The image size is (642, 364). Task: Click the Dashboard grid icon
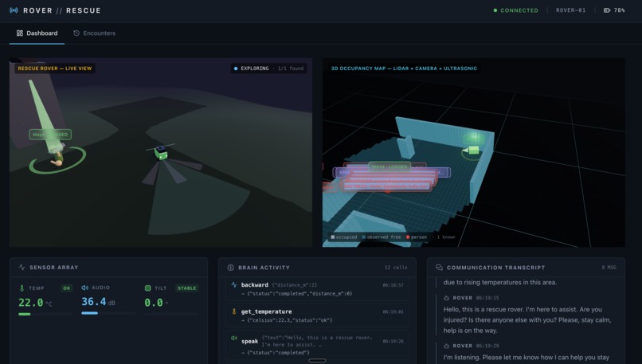pyautogui.click(x=20, y=33)
